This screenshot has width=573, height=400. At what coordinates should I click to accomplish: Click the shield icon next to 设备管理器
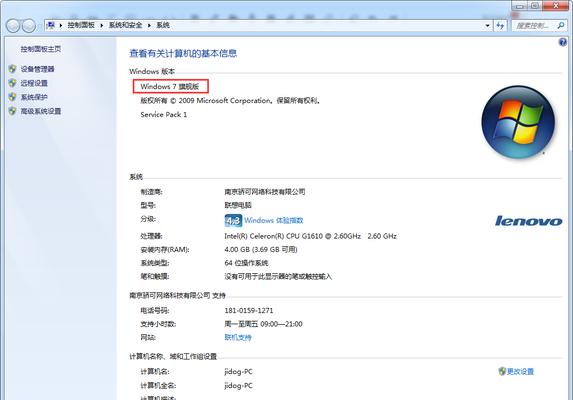pyautogui.click(x=13, y=69)
